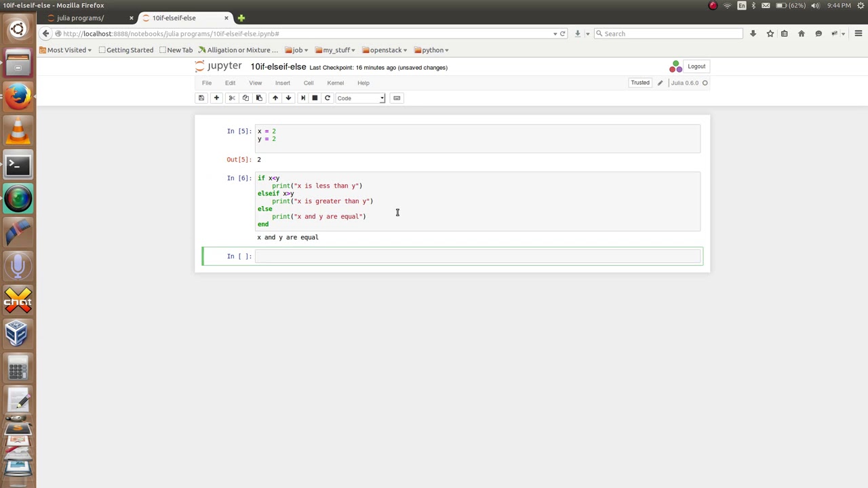
Task: Open the command palette keyboard icon
Action: click(x=397, y=98)
